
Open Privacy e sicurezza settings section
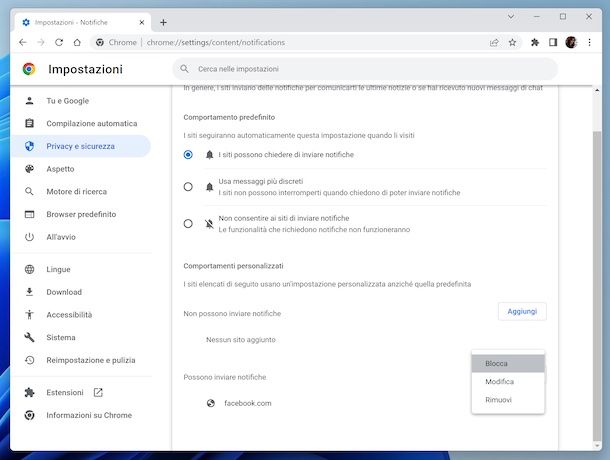pyautogui.click(x=80, y=146)
